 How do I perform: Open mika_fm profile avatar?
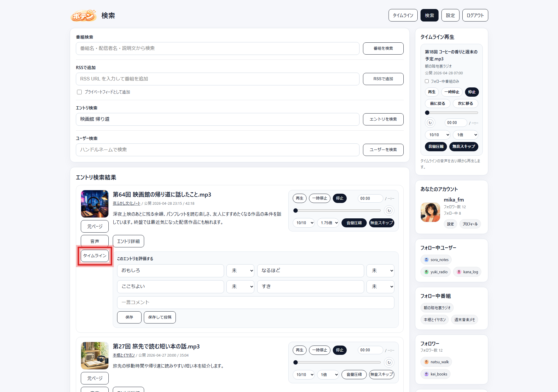tap(430, 212)
